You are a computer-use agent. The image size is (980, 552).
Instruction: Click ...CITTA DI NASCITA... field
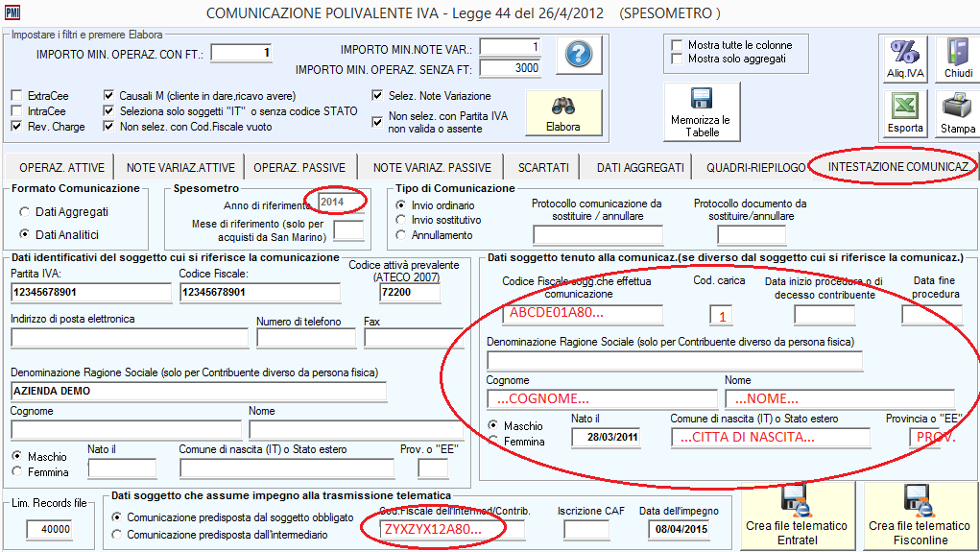771,438
